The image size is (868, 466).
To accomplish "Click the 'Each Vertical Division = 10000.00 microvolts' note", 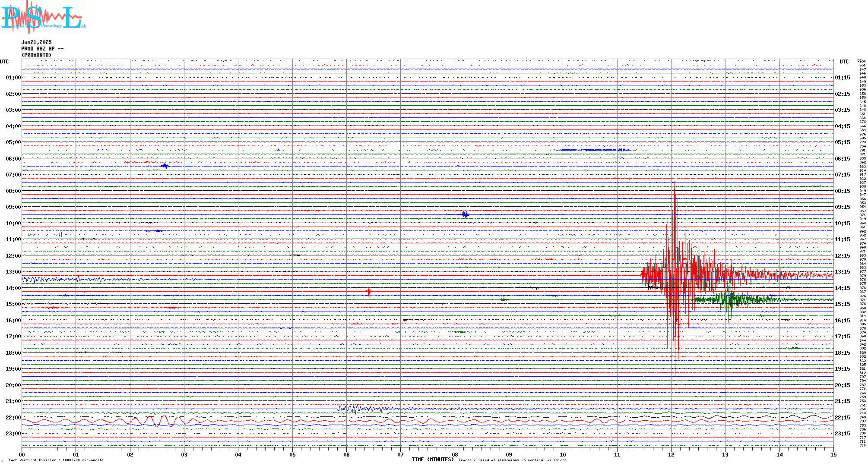I will click(x=56, y=460).
